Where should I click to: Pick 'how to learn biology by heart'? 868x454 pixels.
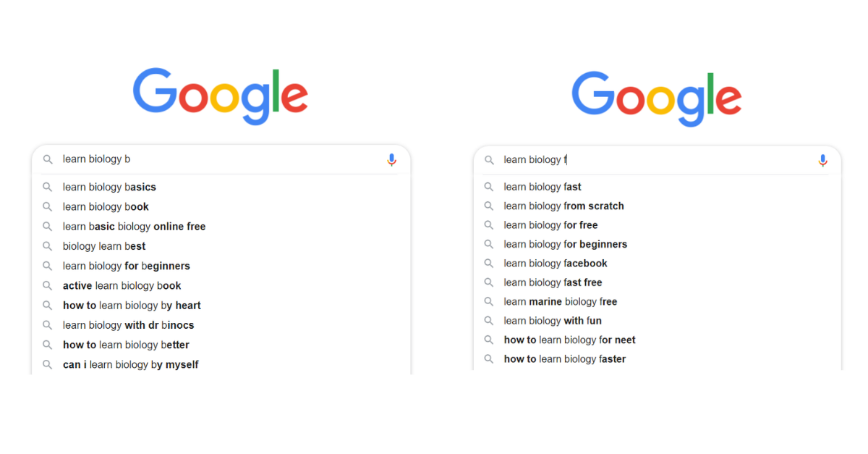tap(132, 306)
